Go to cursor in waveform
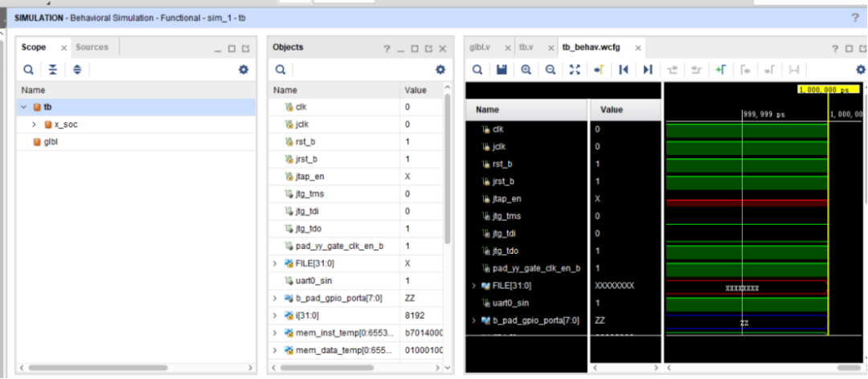 [x=599, y=69]
